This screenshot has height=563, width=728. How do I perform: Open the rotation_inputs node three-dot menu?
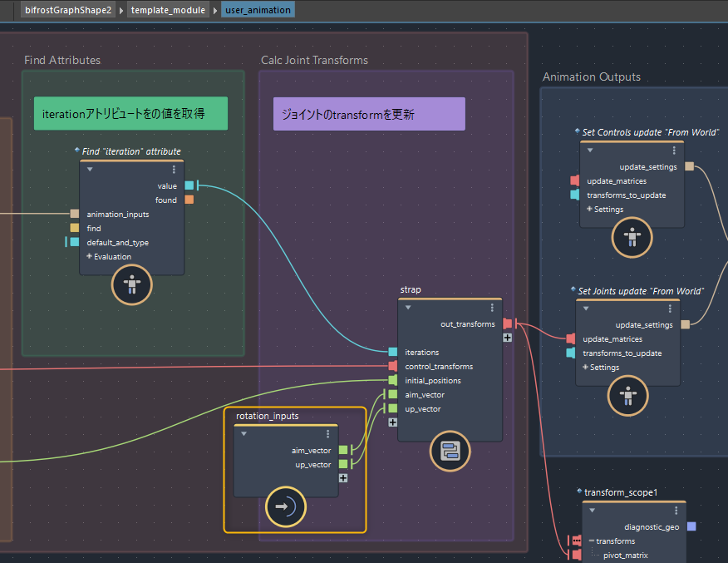328,433
